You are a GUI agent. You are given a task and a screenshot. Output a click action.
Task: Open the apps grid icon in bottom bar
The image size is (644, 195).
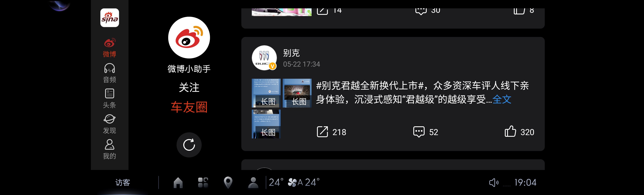(203, 182)
